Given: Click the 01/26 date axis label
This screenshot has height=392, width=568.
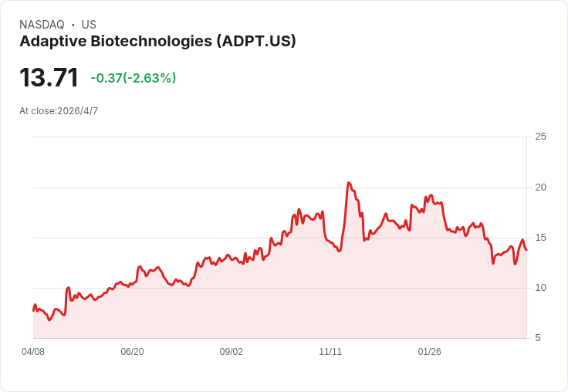Looking at the screenshot, I should (429, 352).
